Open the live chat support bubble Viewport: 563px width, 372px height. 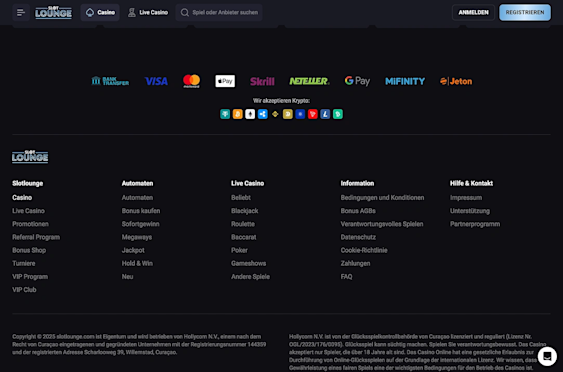coord(547,356)
